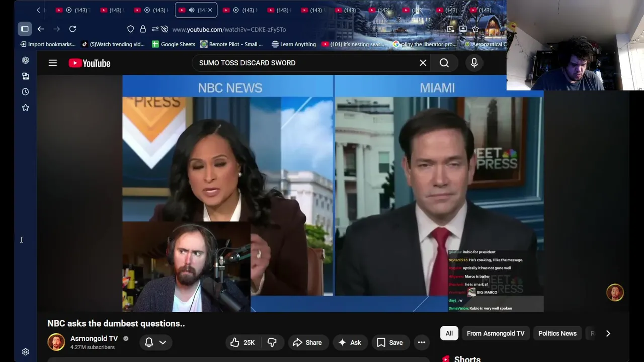
Task: Open the YouTube hamburger guide menu
Action: [x=53, y=63]
